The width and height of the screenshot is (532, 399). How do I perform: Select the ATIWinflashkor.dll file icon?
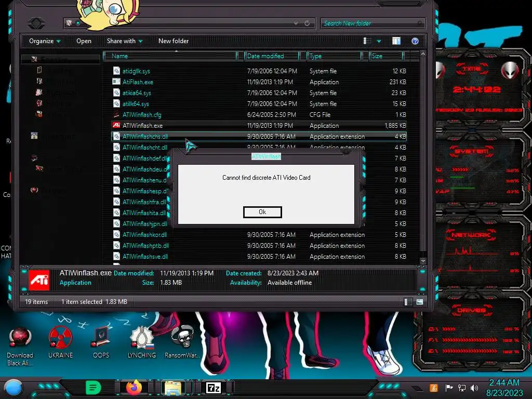point(116,234)
